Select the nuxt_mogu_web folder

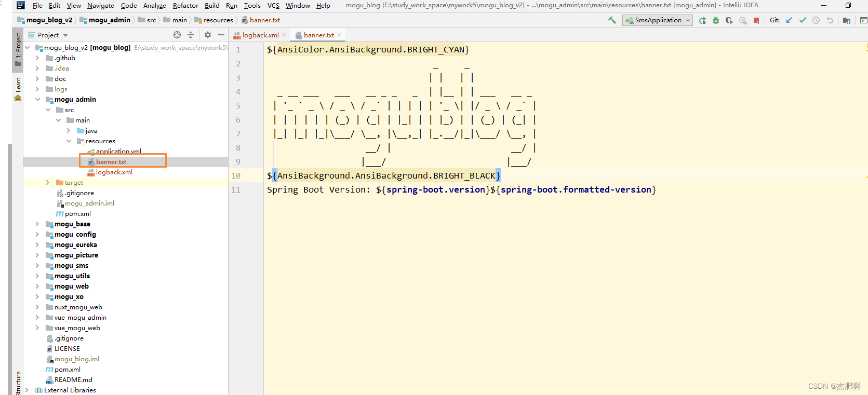(x=78, y=307)
